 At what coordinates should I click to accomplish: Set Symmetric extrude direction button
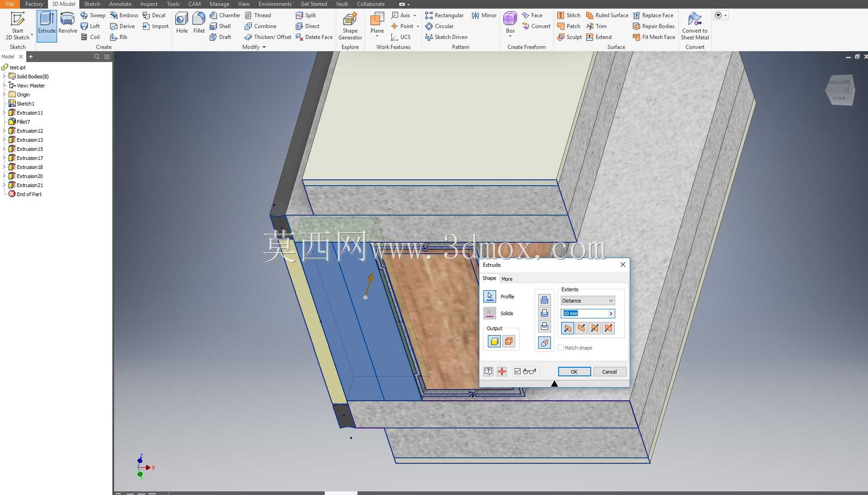[595, 328]
